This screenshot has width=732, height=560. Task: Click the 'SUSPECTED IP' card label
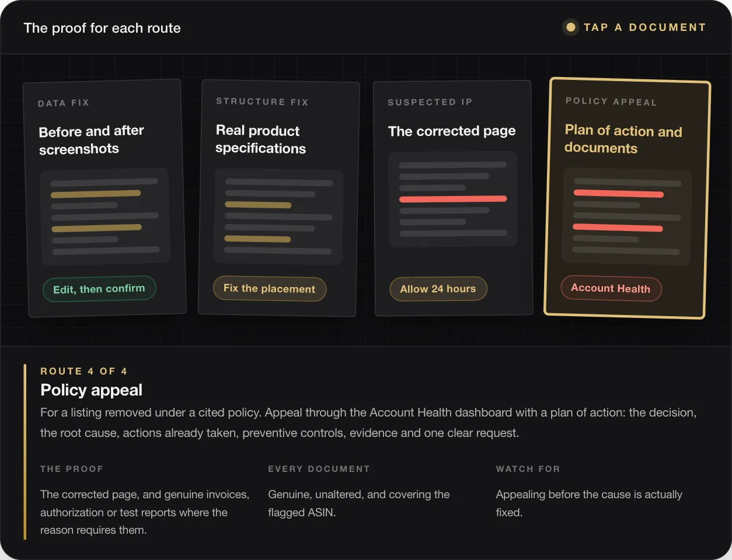tap(430, 102)
